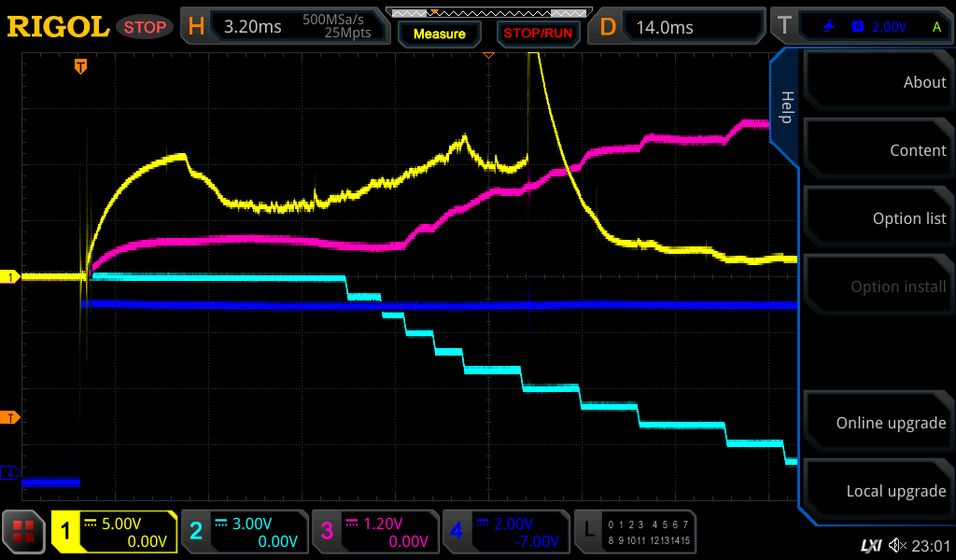Screen dimensions: 956x560
Task: Toggle channel 1 with the 5.00V label
Action: point(115,532)
